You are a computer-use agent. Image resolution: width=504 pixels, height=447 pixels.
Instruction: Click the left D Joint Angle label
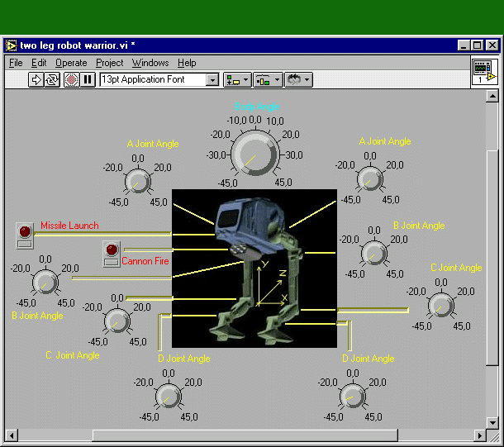(184, 359)
